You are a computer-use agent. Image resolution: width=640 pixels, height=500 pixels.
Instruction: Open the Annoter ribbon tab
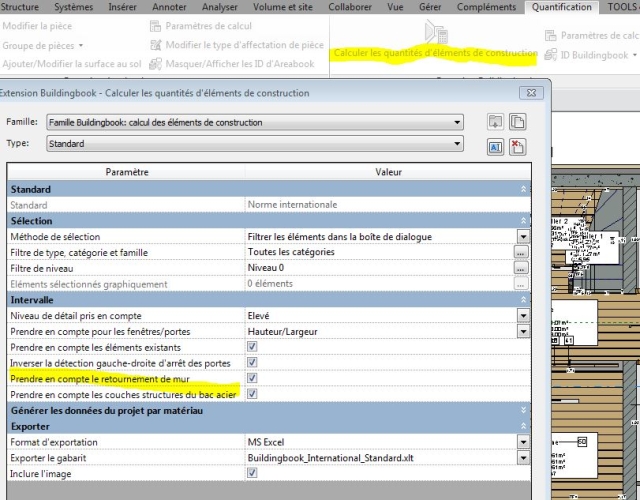pyautogui.click(x=169, y=7)
